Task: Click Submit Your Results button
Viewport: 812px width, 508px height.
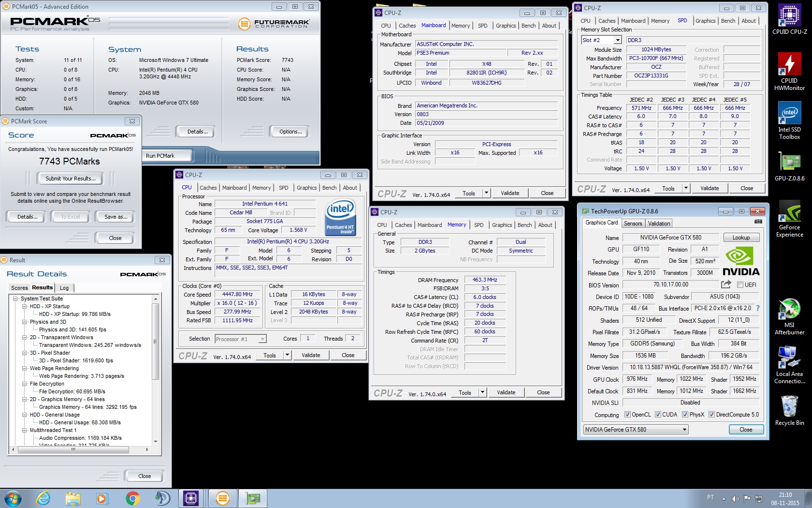Action: coord(71,179)
